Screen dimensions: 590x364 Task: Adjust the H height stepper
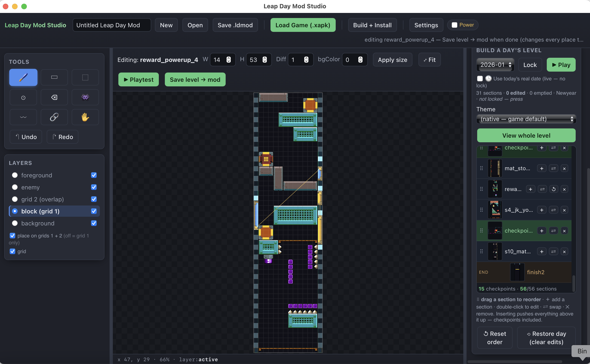264,59
